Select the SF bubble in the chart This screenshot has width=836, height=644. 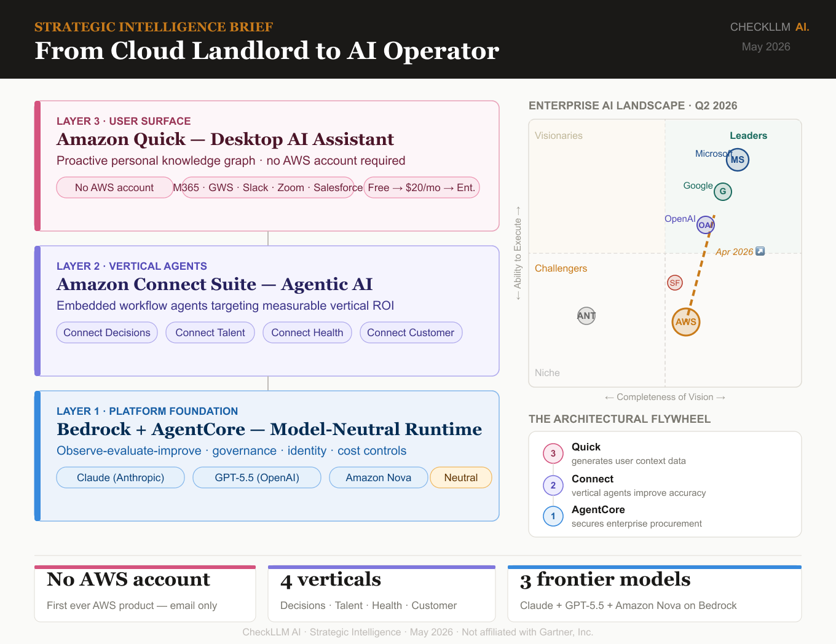tap(675, 283)
